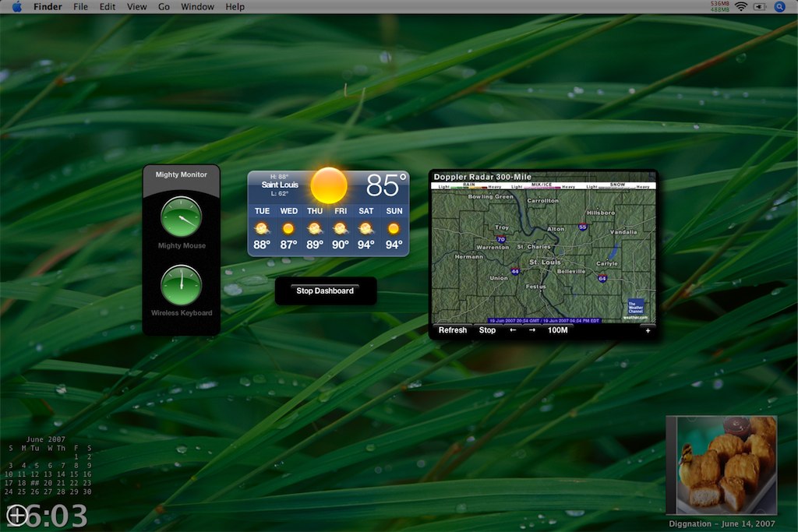Open the Apple menu
798x532 pixels.
tap(17, 6)
